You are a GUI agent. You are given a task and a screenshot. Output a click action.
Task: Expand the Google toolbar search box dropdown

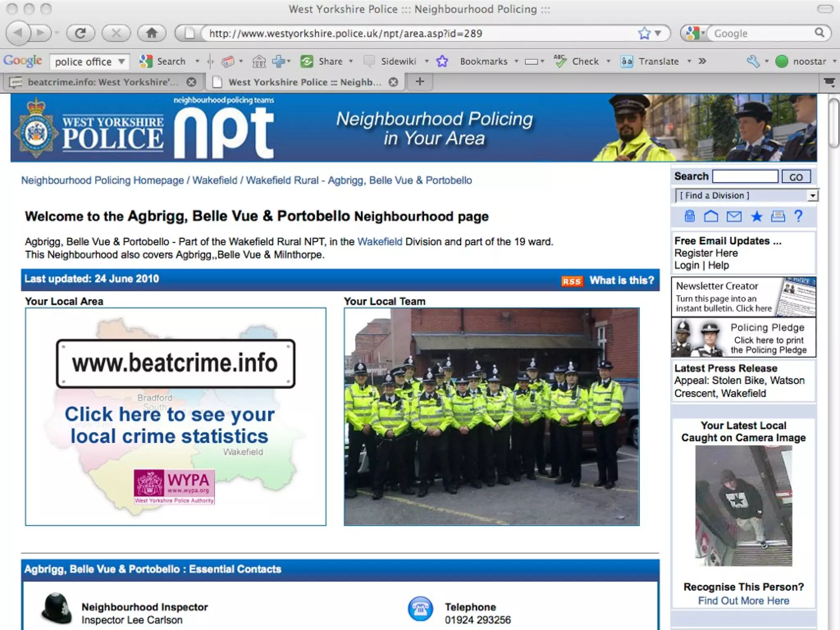click(122, 62)
